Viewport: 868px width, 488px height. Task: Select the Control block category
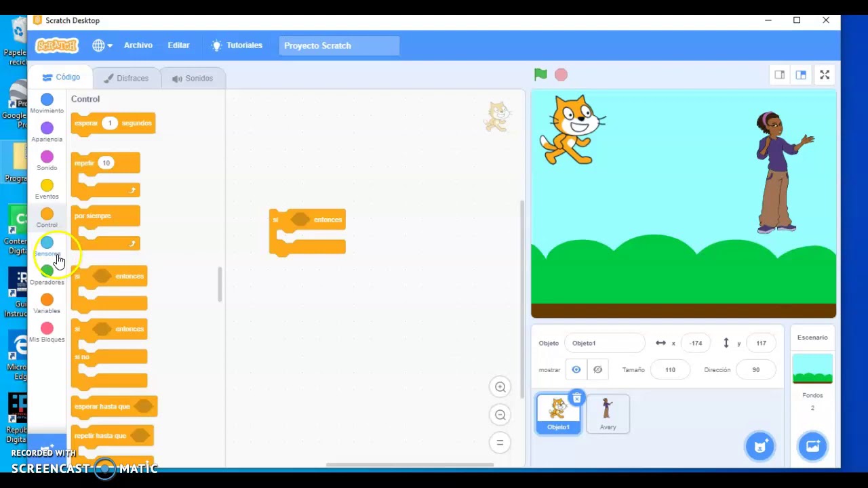[x=47, y=218]
